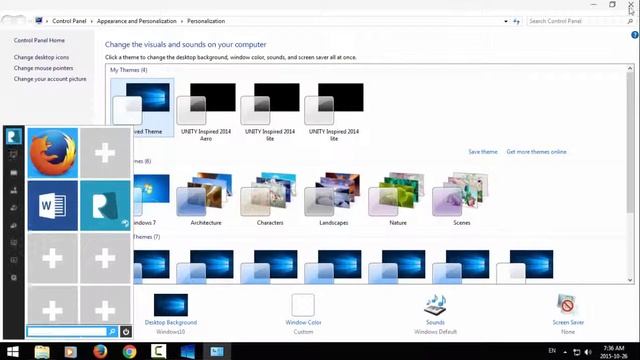Click the start menu power button
This screenshot has height=360, width=640.
(x=126, y=332)
